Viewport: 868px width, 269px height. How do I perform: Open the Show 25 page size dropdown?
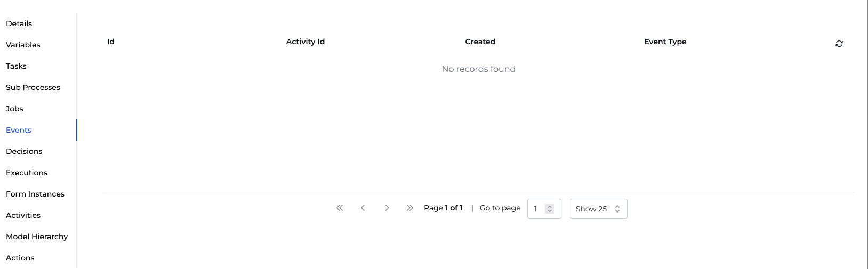coord(598,209)
